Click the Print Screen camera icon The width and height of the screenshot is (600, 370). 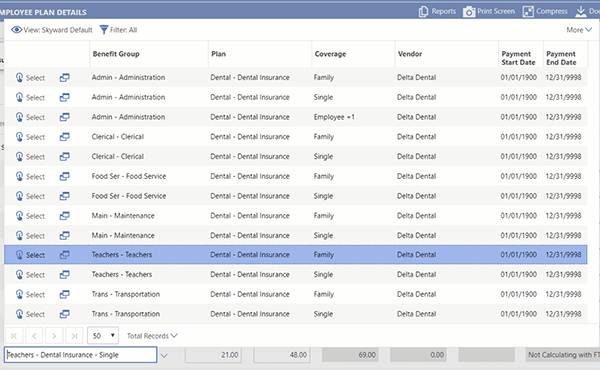469,12
